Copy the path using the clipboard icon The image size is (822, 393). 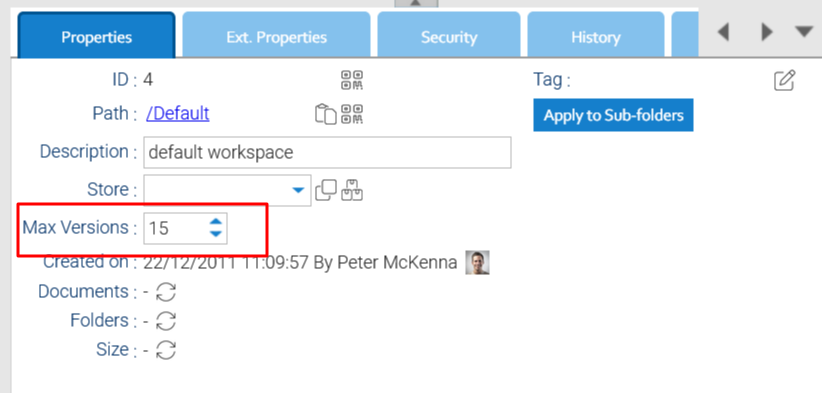[325, 114]
